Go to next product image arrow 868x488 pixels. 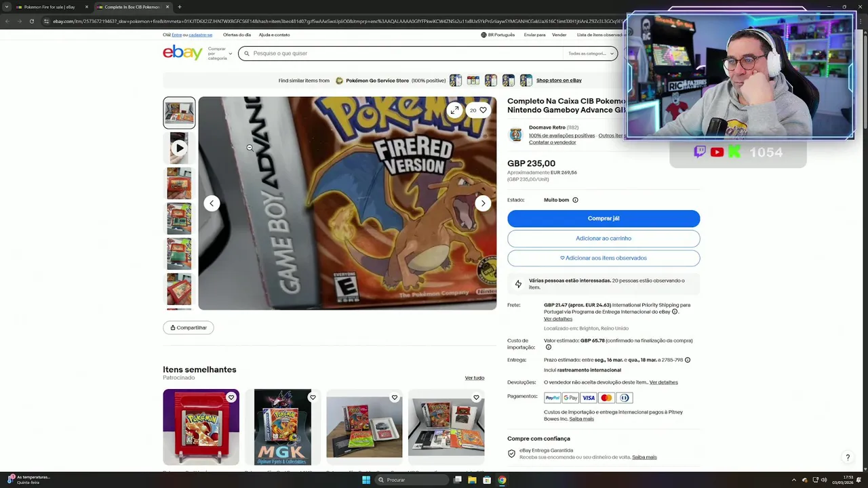483,203
